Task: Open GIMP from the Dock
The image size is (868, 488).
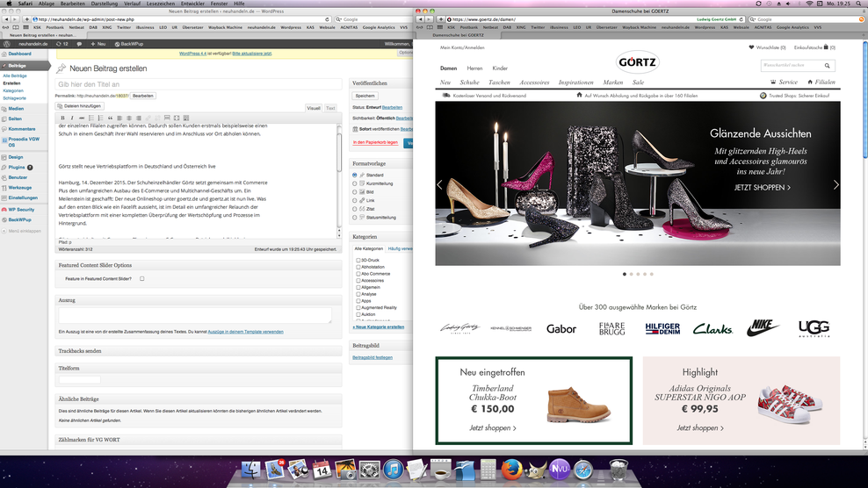Action: 535,470
